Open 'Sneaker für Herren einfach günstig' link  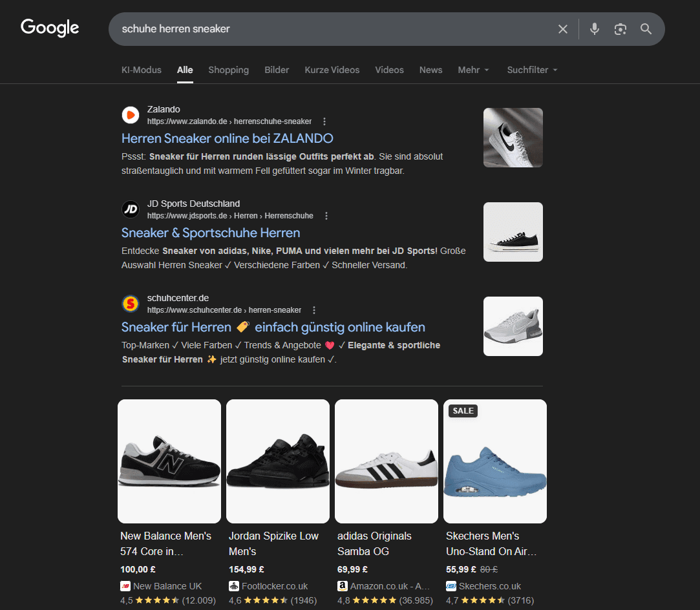coord(273,327)
